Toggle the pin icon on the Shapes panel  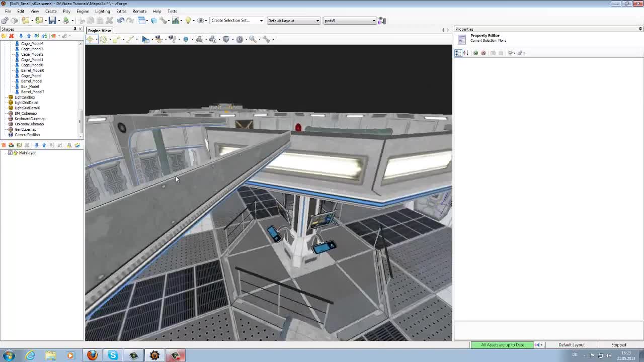pyautogui.click(x=75, y=29)
